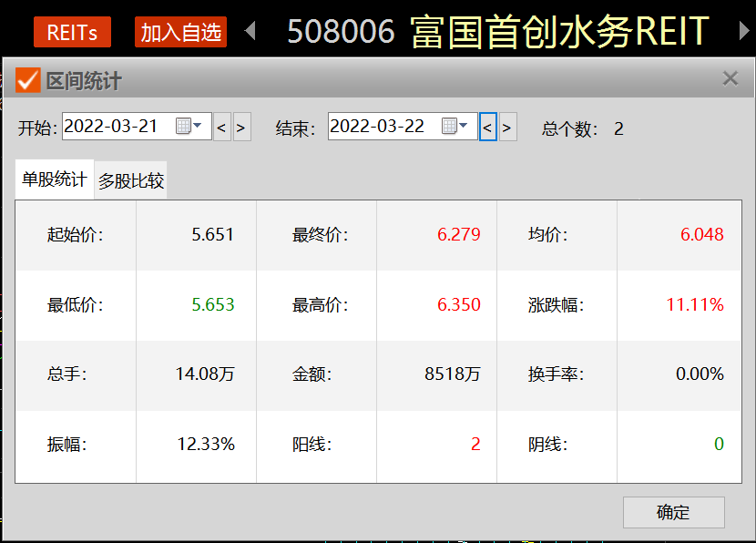Image resolution: width=756 pixels, height=543 pixels.
Task: Click the 阴线 count 0
Action: tap(719, 444)
